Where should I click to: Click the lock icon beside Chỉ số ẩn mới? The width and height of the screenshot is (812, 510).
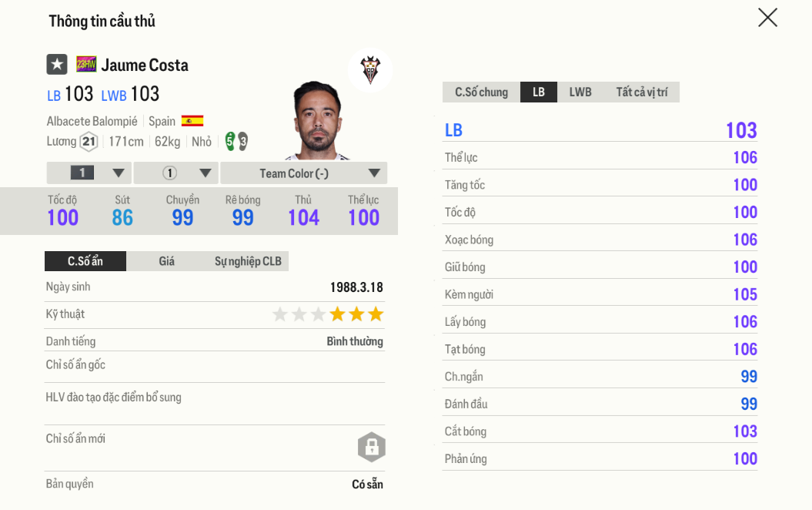[x=373, y=448]
